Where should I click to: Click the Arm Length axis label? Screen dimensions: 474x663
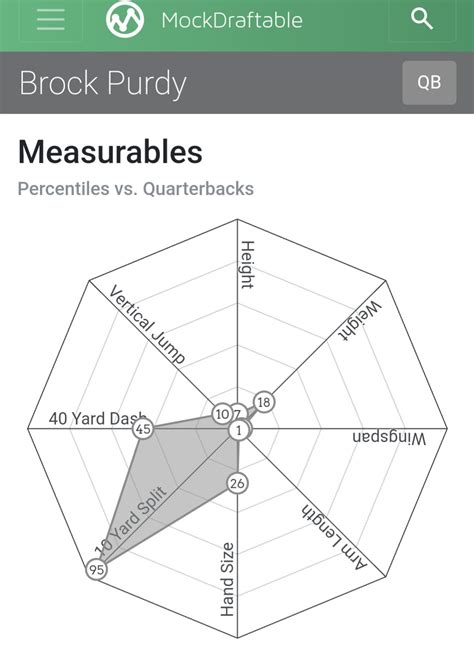click(x=334, y=537)
